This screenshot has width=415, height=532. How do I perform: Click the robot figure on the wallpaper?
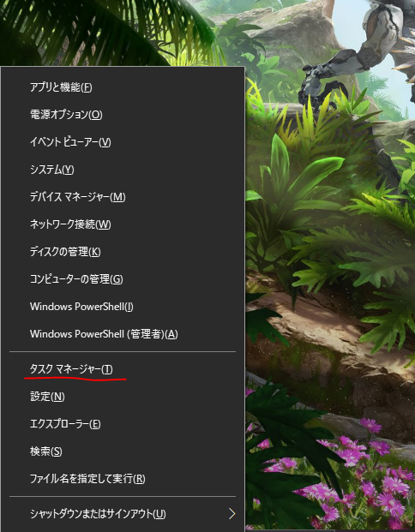[x=360, y=51]
